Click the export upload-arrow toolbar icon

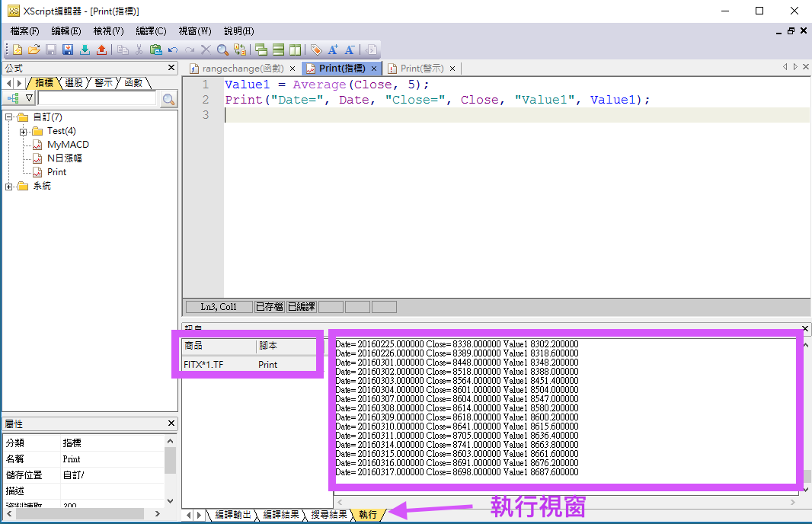click(x=101, y=50)
